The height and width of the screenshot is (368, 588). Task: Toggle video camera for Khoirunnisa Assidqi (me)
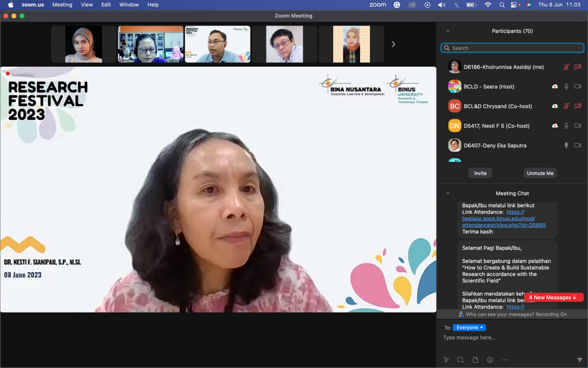[x=578, y=67]
